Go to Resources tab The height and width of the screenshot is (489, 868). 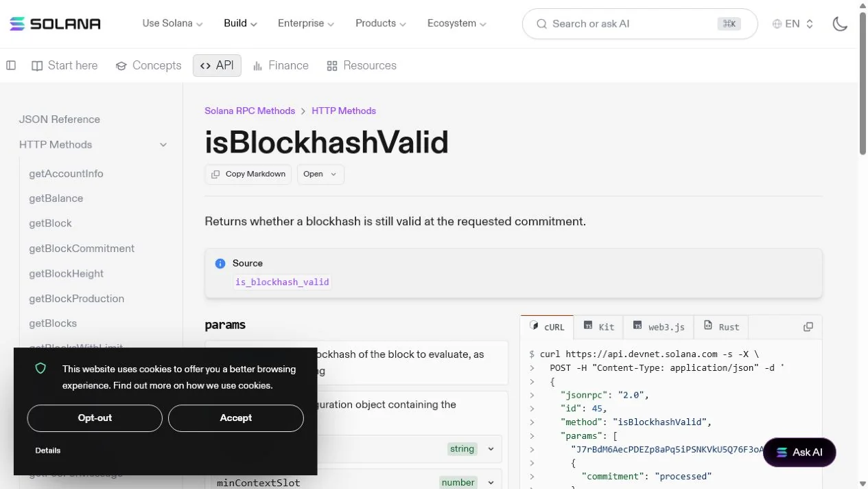(362, 65)
